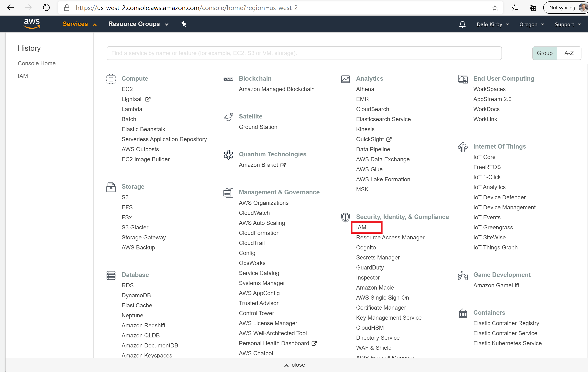This screenshot has height=372, width=588.
Task: Open browser collections icon
Action: tap(533, 8)
